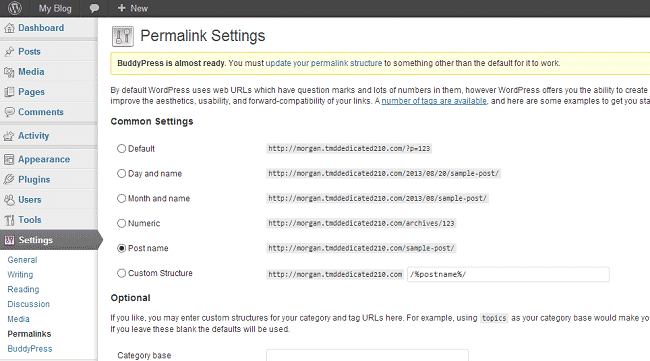Screen dimensions: 650x361
Task: Click the Plugins plug icon
Action: (x=9, y=179)
